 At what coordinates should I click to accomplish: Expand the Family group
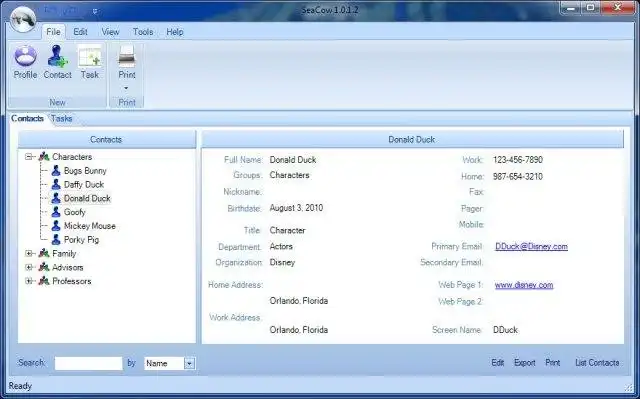point(29,254)
